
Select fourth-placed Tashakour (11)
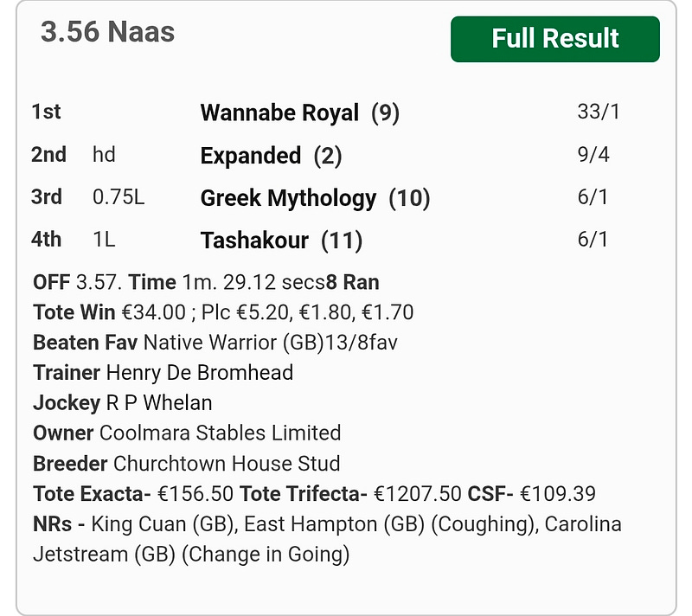(281, 241)
